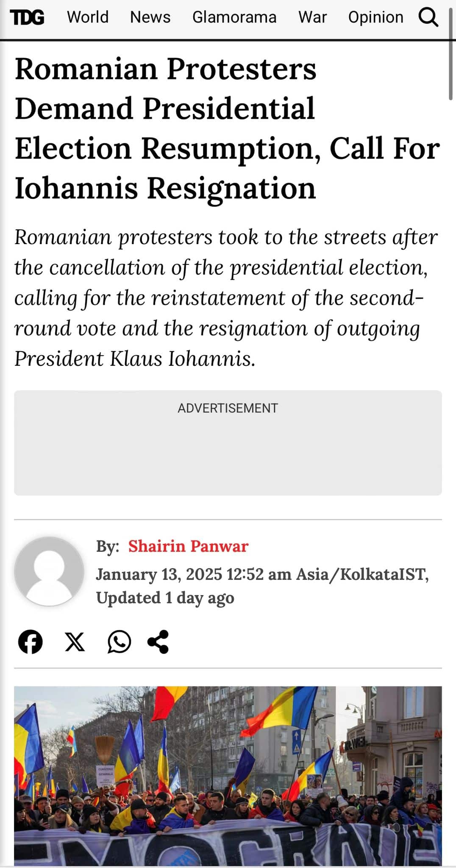Screen dimensions: 456x868
Task: Open the protest photo with Romanian flags
Action: click(x=228, y=776)
